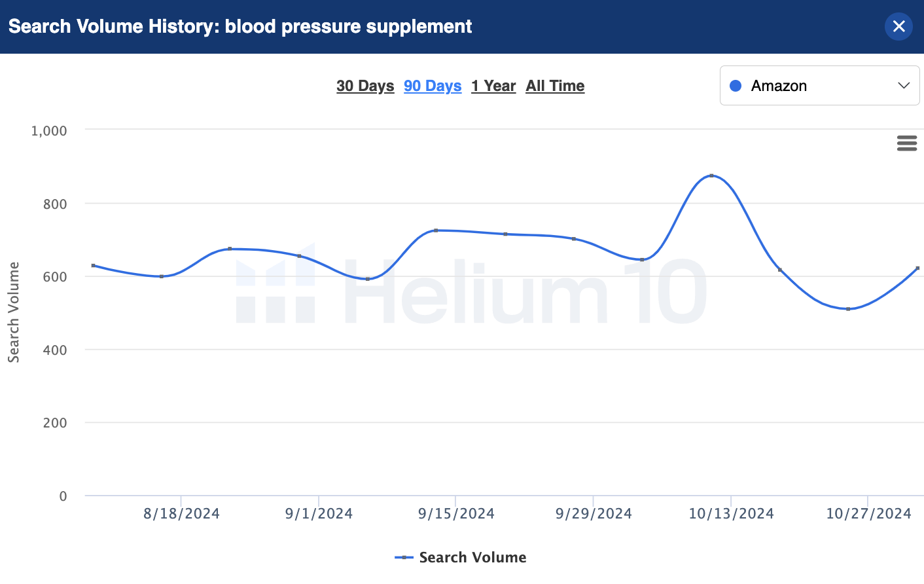Viewport: 924px width, 584px height.
Task: Click the data point near 9/15/2024
Action: [x=436, y=230]
